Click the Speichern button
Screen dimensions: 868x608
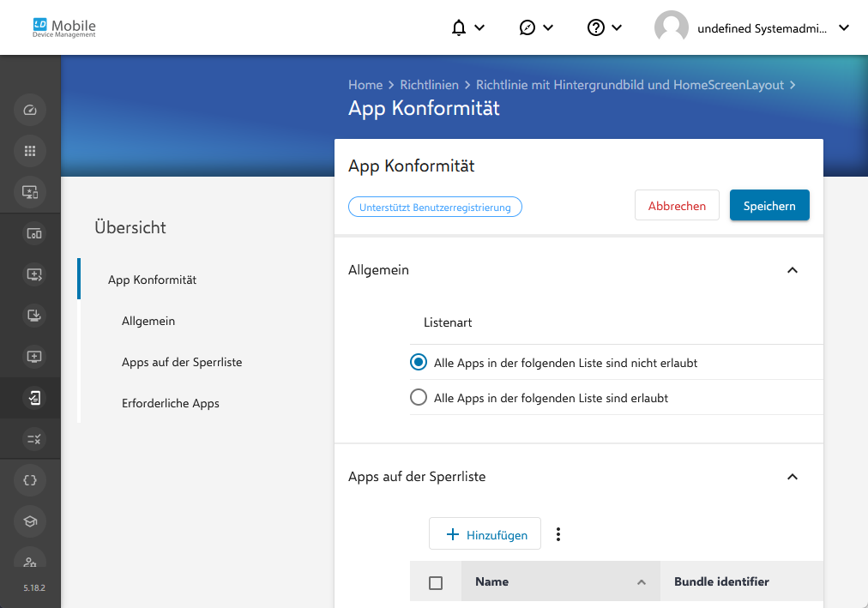[x=769, y=205]
